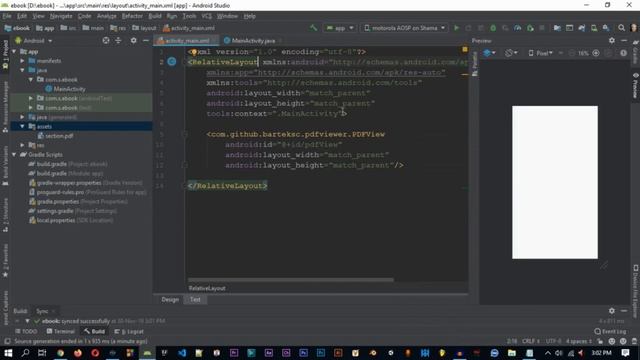This screenshot has height=360, width=640.
Task: Switch to the MainActivity.java tab
Action: click(x=253, y=40)
